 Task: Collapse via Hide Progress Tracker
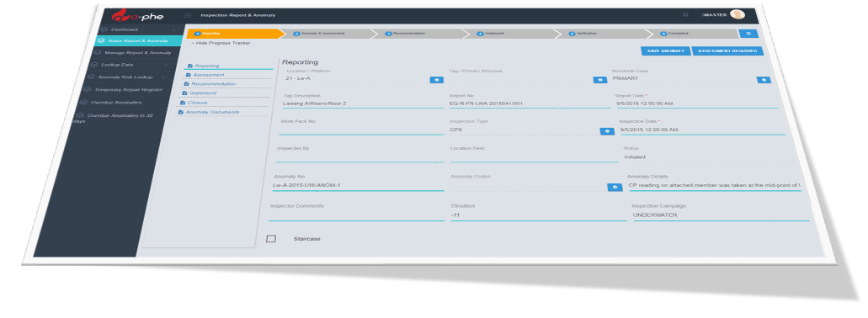[x=221, y=43]
